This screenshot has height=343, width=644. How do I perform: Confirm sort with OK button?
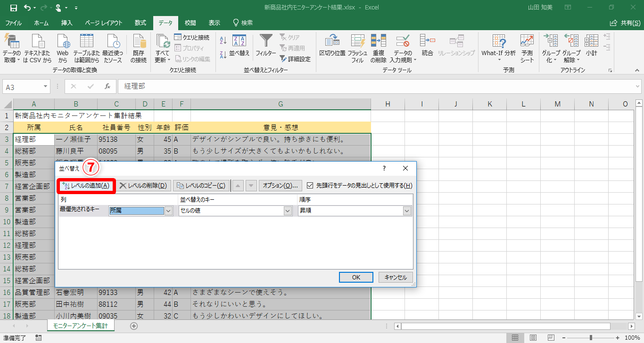(x=356, y=277)
